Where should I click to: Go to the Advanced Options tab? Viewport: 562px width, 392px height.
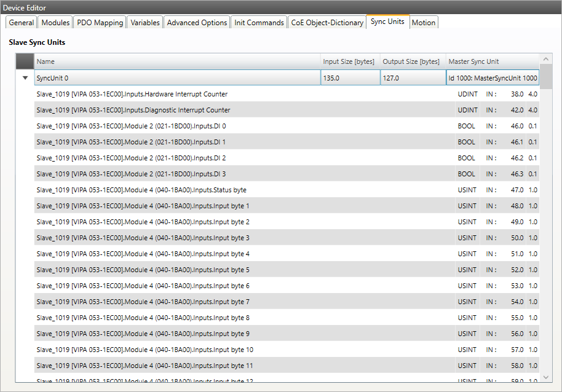pyautogui.click(x=197, y=23)
